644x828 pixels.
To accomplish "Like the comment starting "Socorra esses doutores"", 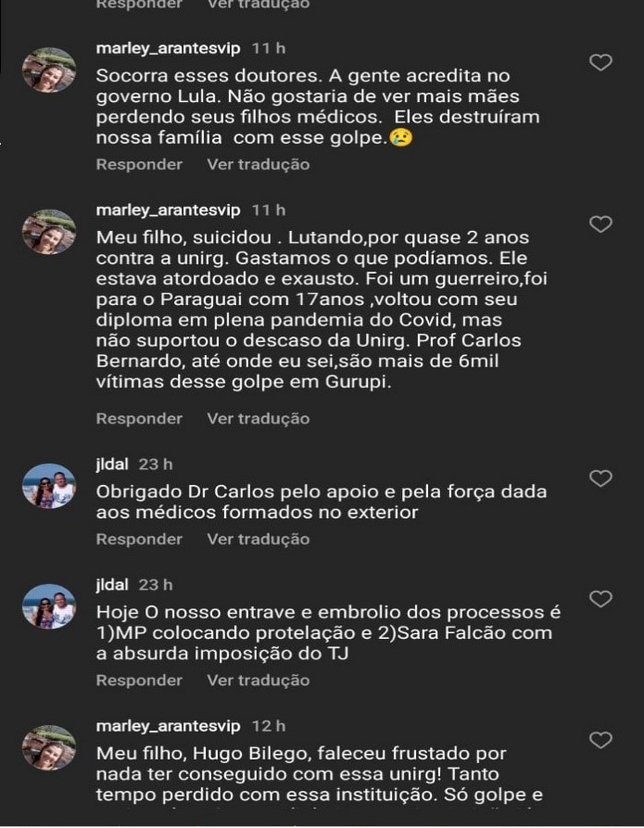I will click(601, 63).
